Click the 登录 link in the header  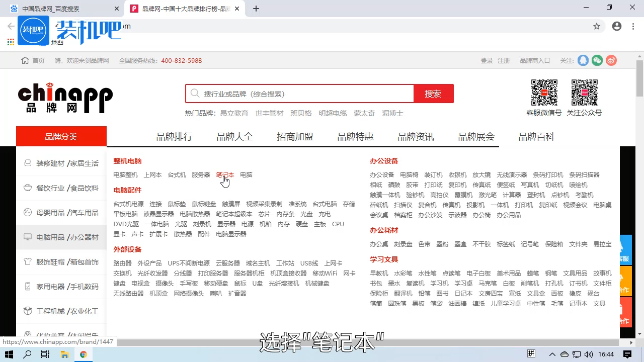pyautogui.click(x=487, y=60)
